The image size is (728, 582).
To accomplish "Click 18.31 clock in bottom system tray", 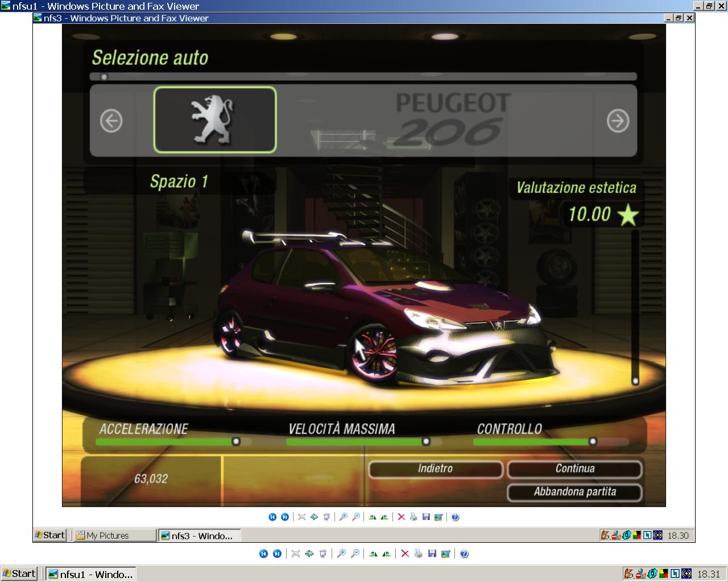I will point(709,574).
